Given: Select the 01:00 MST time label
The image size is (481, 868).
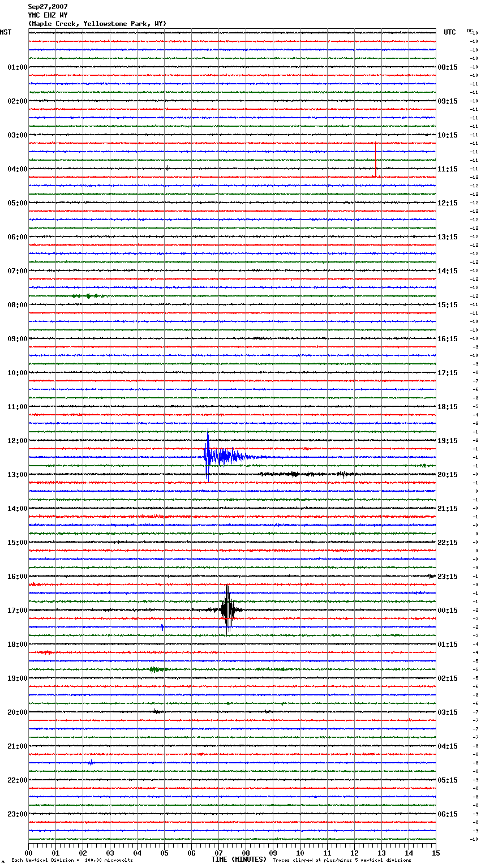Looking at the screenshot, I should coord(18,67).
